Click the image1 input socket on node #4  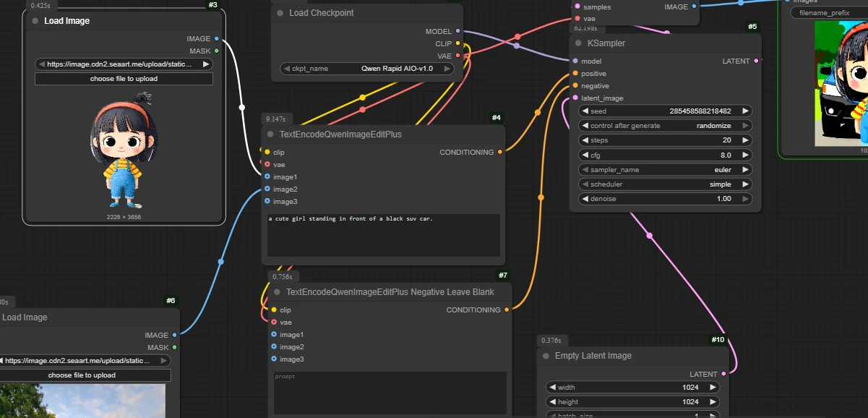pos(267,177)
